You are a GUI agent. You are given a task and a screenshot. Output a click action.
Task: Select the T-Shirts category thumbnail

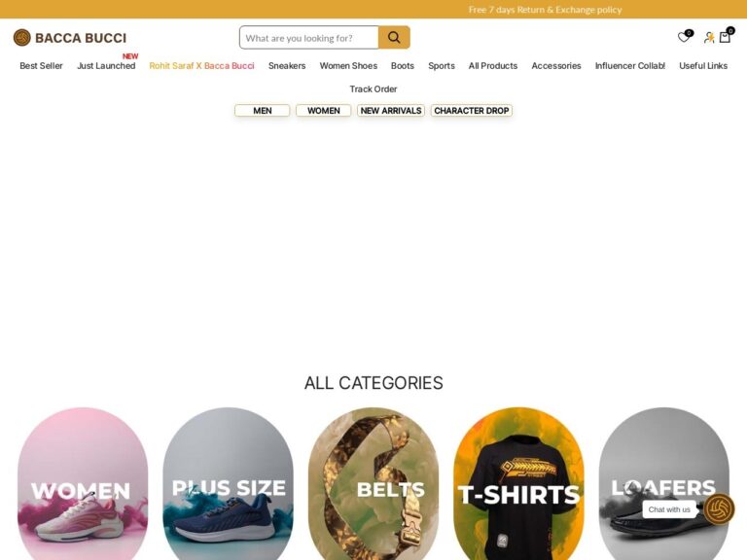coord(518,483)
